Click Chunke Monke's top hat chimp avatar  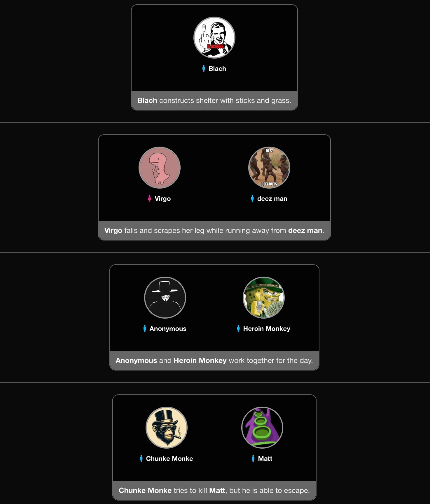click(167, 428)
